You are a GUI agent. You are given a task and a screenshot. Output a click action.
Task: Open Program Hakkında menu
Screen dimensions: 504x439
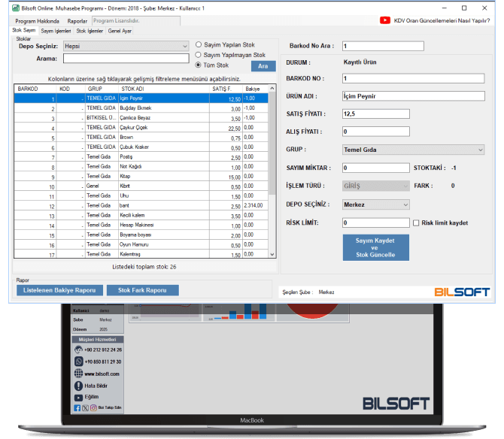(38, 21)
